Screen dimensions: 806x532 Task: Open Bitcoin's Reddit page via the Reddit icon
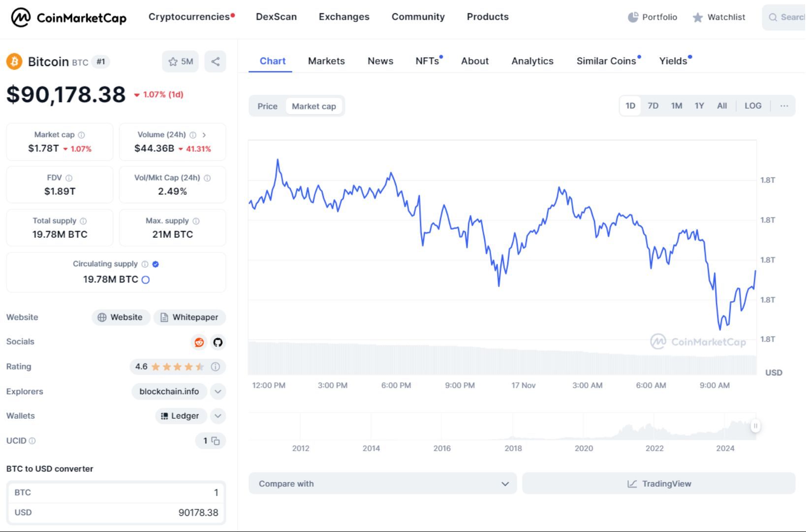(x=199, y=342)
